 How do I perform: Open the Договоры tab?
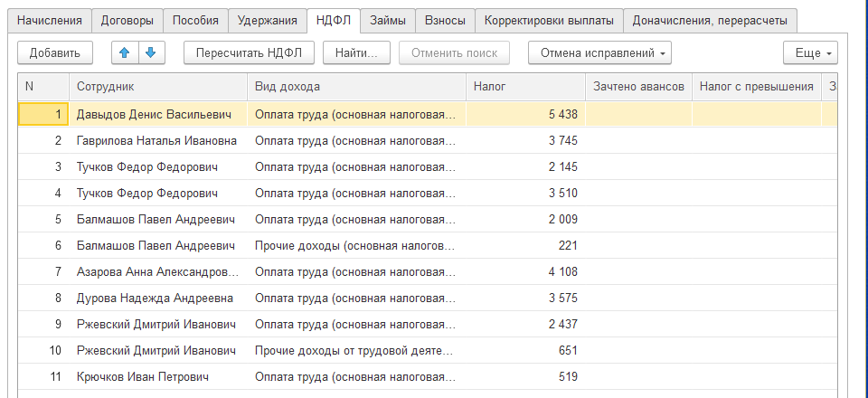(127, 20)
